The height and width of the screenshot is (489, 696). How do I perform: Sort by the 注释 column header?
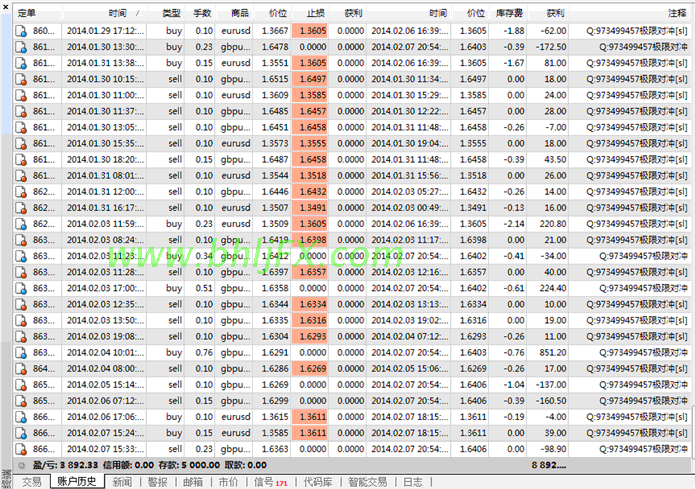pos(630,13)
